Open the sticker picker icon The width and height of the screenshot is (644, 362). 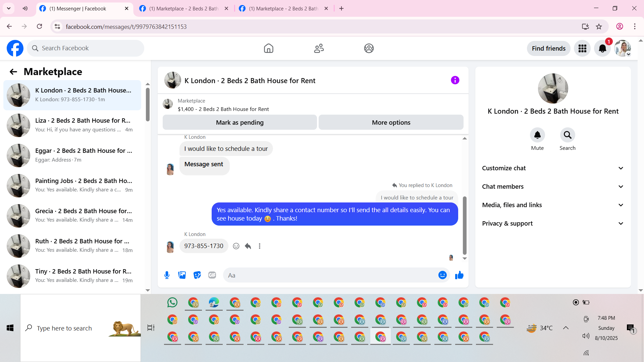pos(197,275)
